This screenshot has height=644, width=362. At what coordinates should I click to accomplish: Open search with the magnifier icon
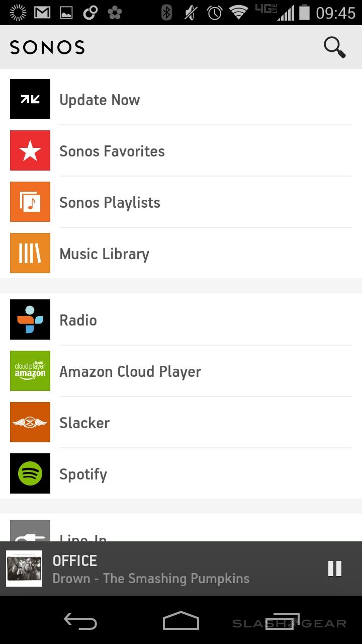(x=334, y=47)
